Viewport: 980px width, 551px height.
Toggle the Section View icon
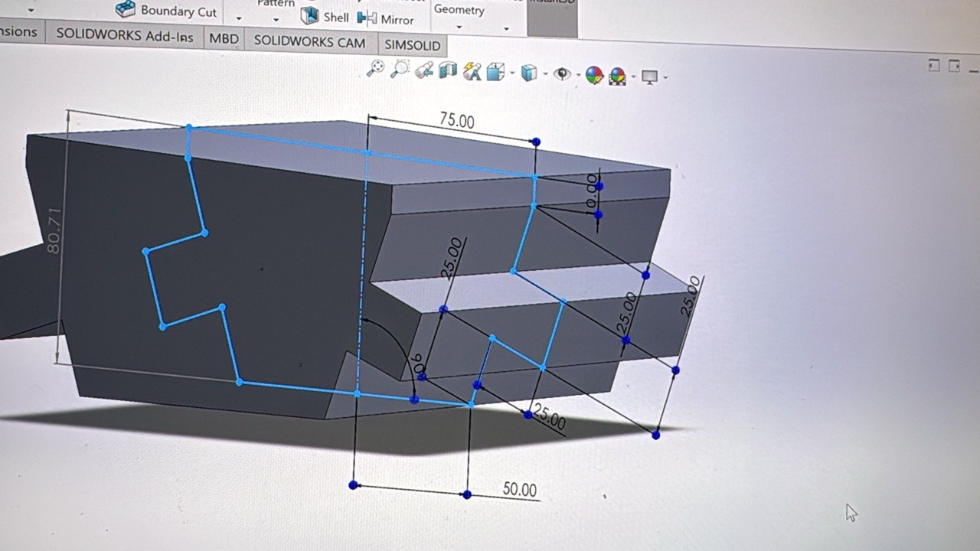coord(448,71)
